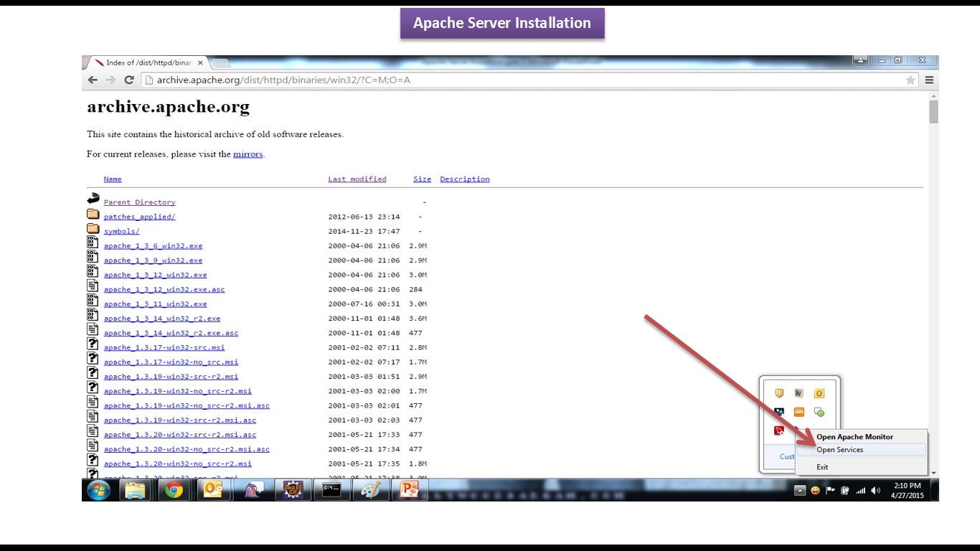Viewport: 980px width, 551px height.
Task: Click the folder icon beside symbols/
Action: [x=93, y=228]
